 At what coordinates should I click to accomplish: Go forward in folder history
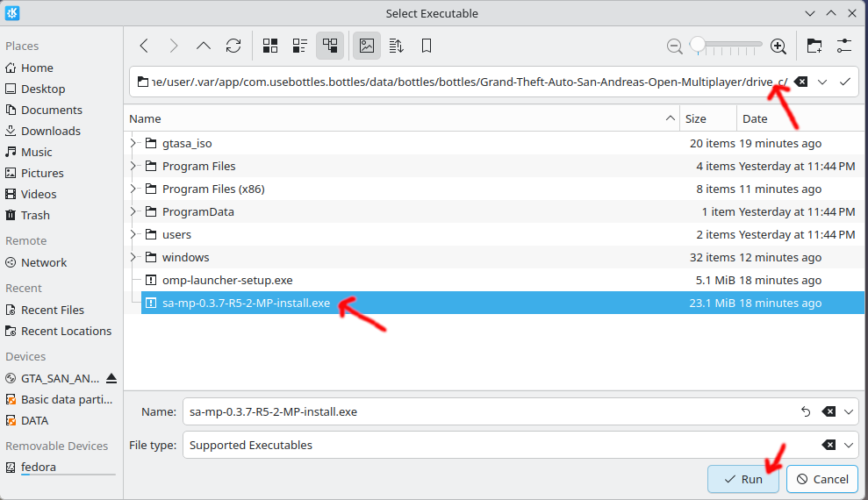174,46
